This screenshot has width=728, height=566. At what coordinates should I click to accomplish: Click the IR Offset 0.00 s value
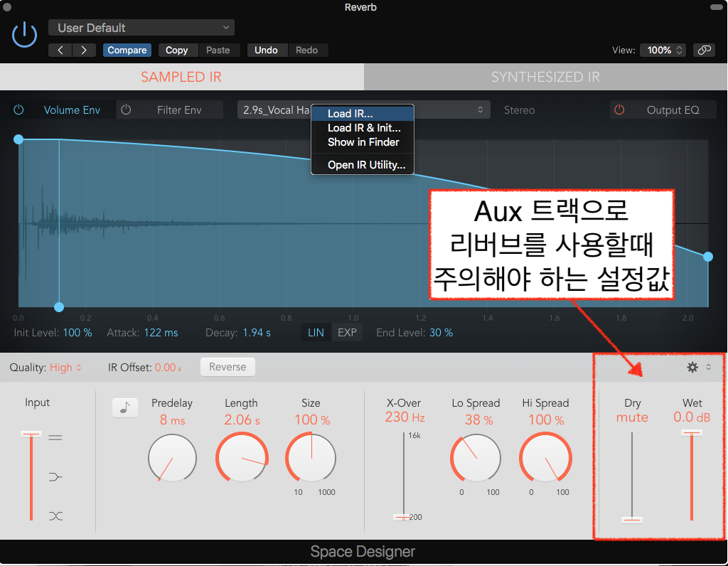pos(168,368)
